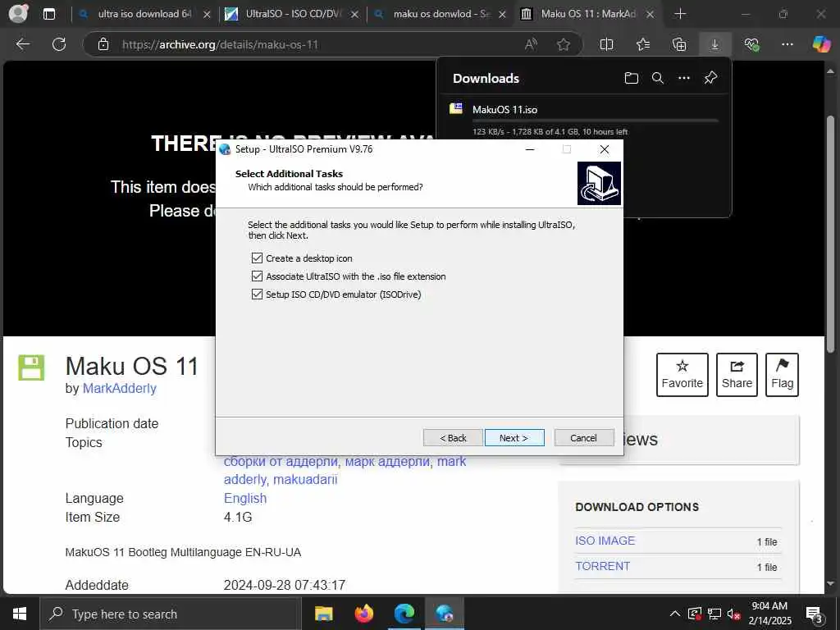The width and height of the screenshot is (840, 630).
Task: Launch Firefox from taskbar
Action: (364, 614)
